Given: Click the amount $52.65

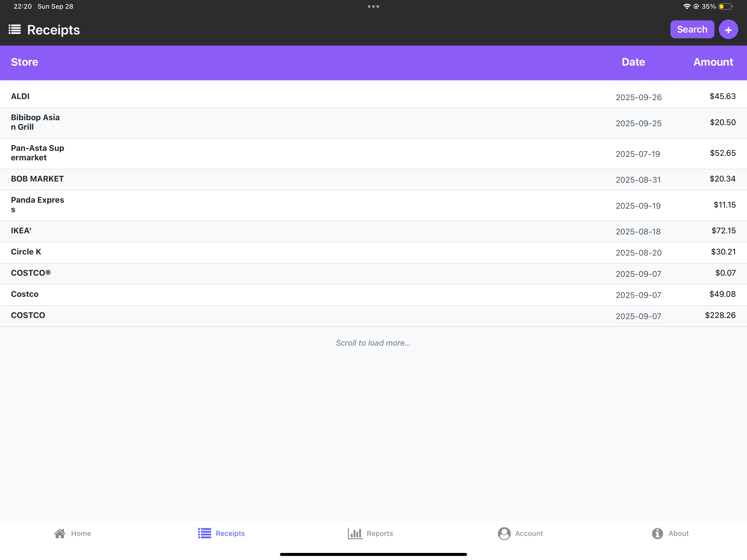Looking at the screenshot, I should coord(723,153).
